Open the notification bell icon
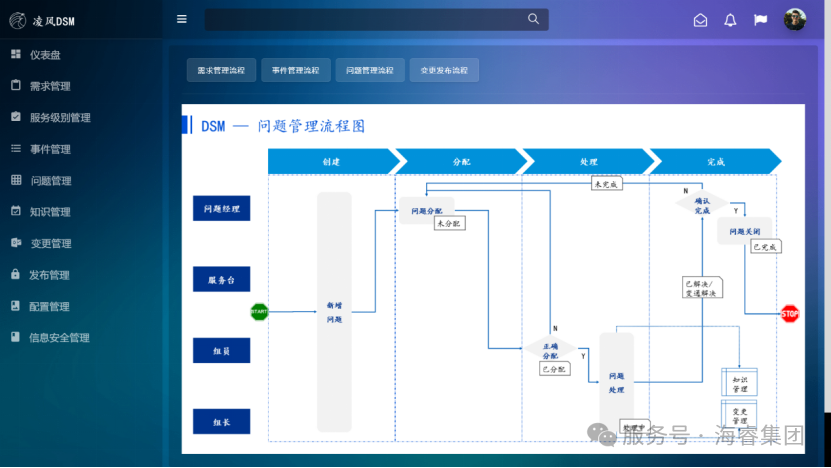This screenshot has width=831, height=468. 730,20
